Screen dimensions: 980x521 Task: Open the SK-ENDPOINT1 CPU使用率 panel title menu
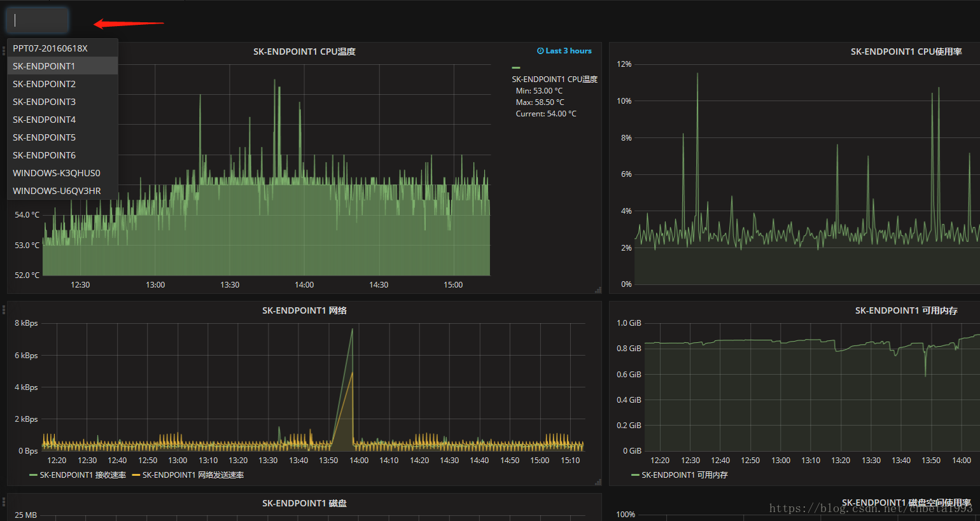906,52
